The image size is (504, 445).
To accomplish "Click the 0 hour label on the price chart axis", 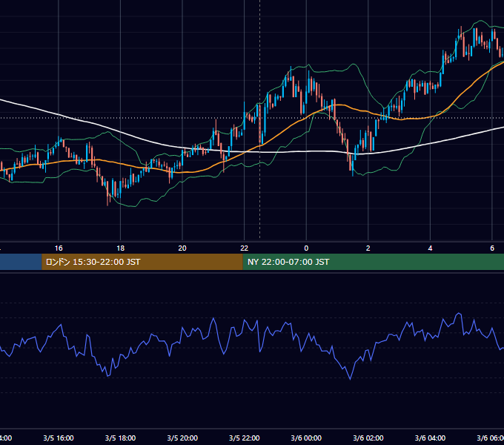I will click(x=306, y=248).
